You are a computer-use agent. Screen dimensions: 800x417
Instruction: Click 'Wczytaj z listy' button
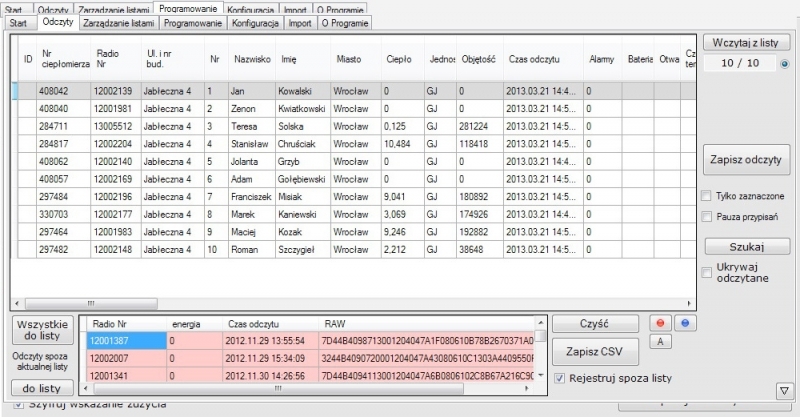click(x=745, y=43)
